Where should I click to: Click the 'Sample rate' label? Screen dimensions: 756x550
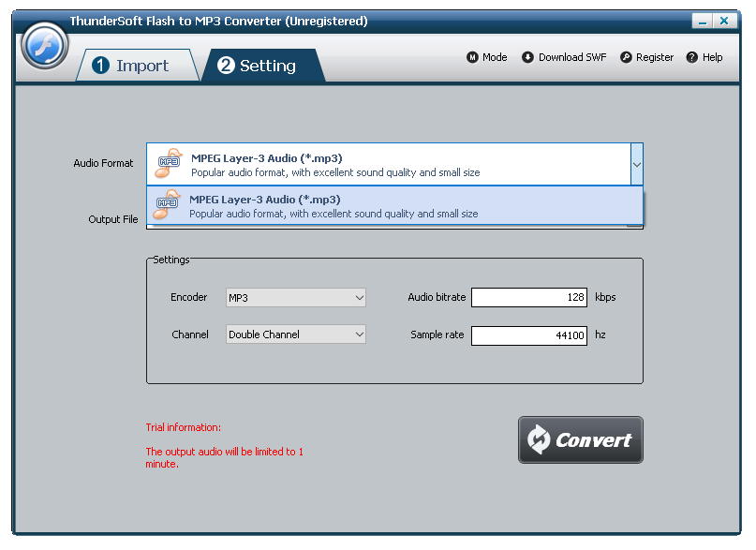(437, 334)
